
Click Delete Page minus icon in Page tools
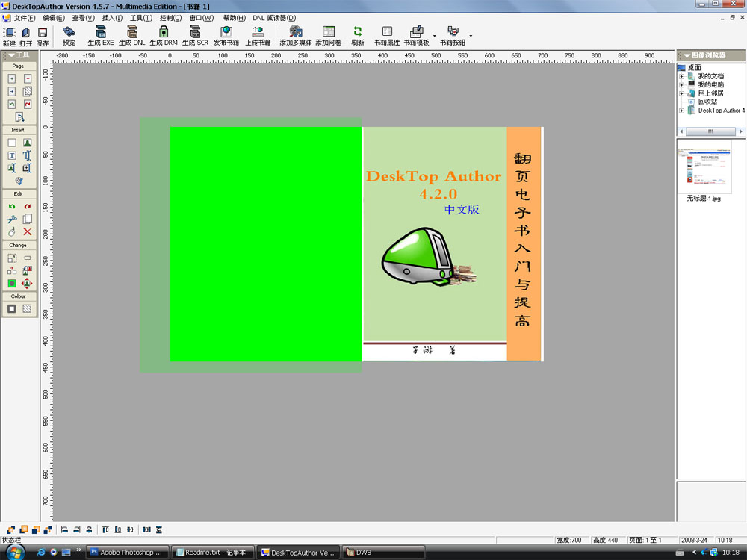point(28,78)
